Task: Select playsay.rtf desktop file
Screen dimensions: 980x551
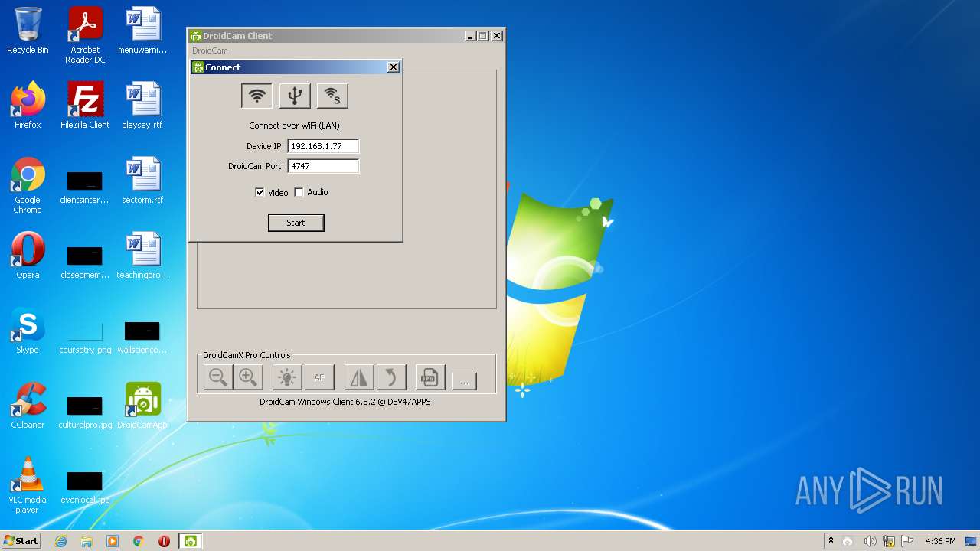Action: (x=142, y=106)
